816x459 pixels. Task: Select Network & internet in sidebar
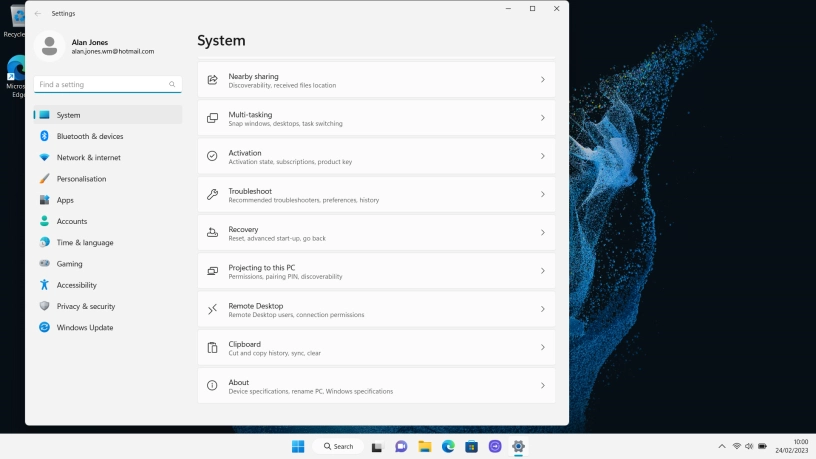pyautogui.click(x=88, y=158)
